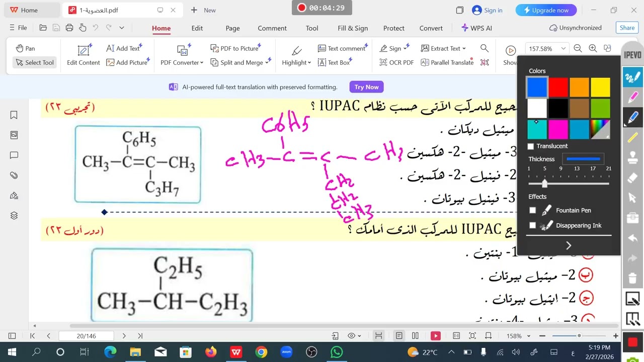Switch to the Edit ribbon tab
Image resolution: width=644 pixels, height=362 pixels.
pos(197,28)
